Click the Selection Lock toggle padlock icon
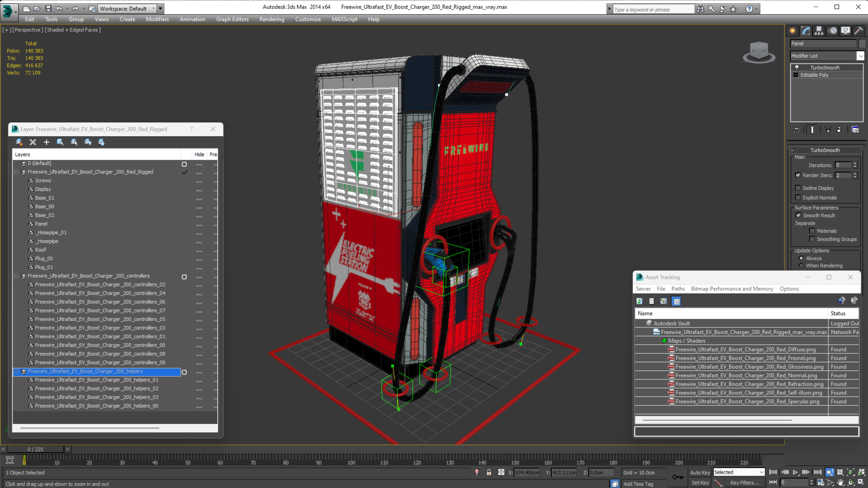Image resolution: width=868 pixels, height=488 pixels. pyautogui.click(x=489, y=472)
